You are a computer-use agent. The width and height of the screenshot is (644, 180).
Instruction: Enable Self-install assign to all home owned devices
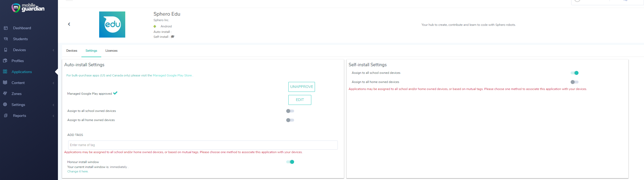(x=575, y=82)
